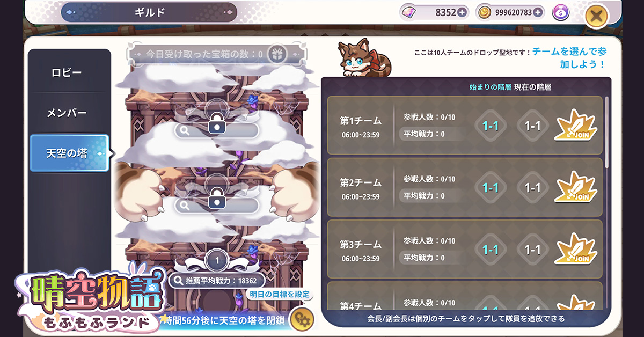Click the middle locked tower floor padlock

(x=216, y=200)
